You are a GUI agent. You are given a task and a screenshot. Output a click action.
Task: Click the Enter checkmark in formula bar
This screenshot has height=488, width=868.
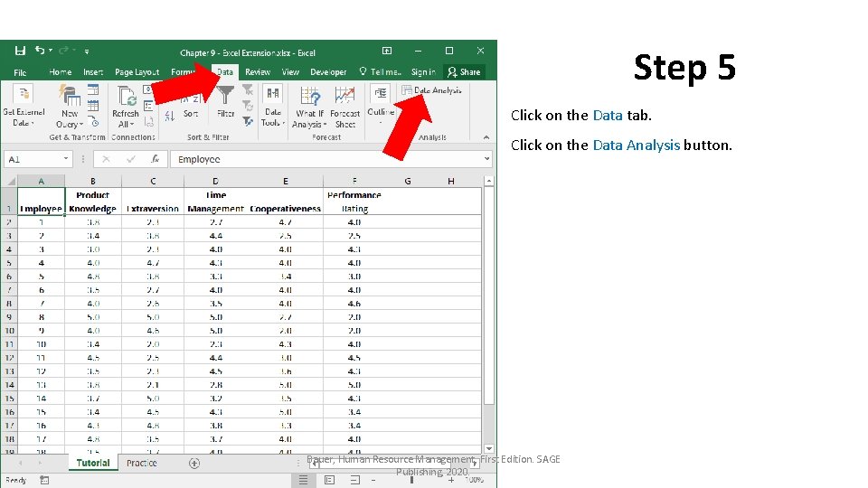pos(130,159)
